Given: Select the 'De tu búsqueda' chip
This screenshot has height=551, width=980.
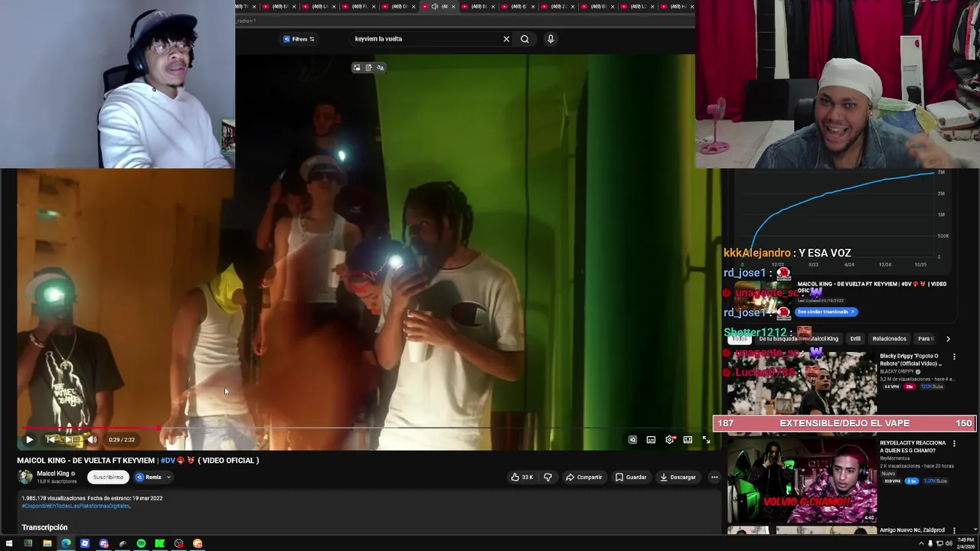Looking at the screenshot, I should pos(778,338).
